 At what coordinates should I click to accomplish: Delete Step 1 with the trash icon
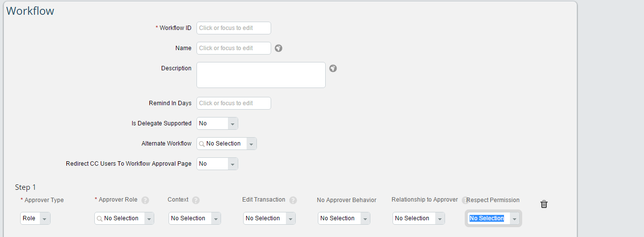pyautogui.click(x=544, y=204)
